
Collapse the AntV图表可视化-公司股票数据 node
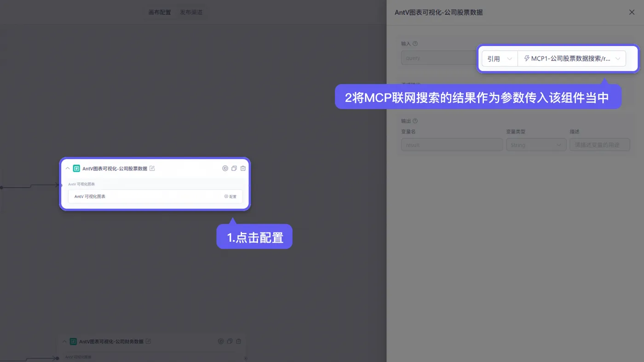click(x=68, y=169)
